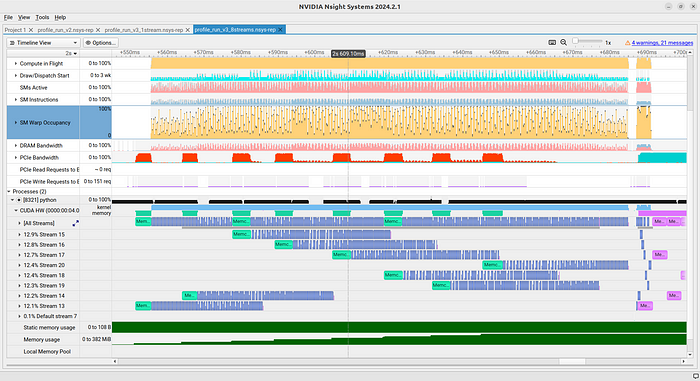The image size is (700, 381).
Task: Click the keyboard shortcuts icon
Action: tap(552, 42)
